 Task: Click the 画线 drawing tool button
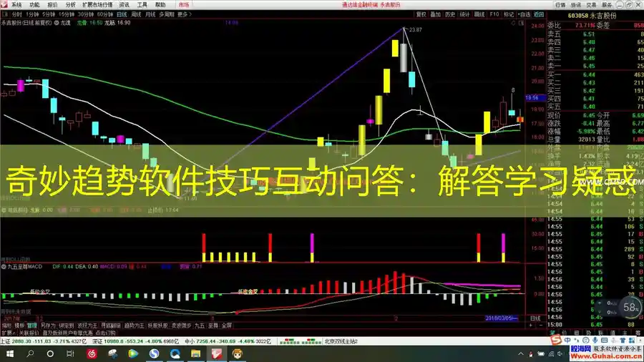coord(479,14)
